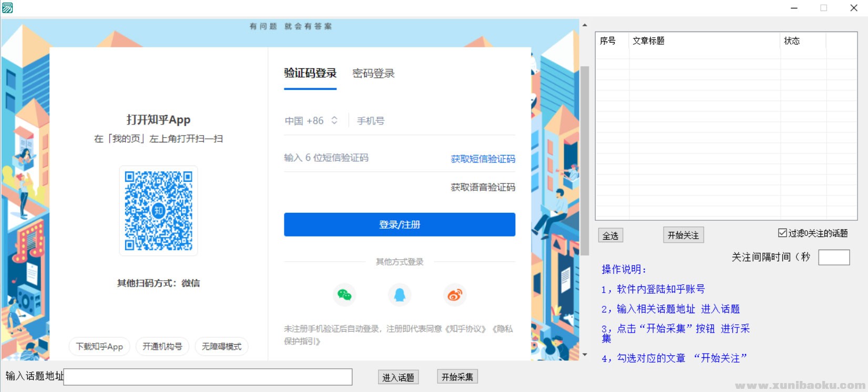Open the 中国 +86 country code dropdown
Screen dimensions: 868x392
[311, 121]
